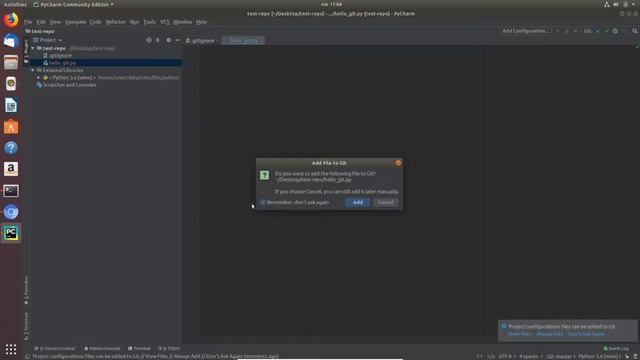Screen dimensions: 640x360
Task: Open the Run menu
Action: click(134, 22)
